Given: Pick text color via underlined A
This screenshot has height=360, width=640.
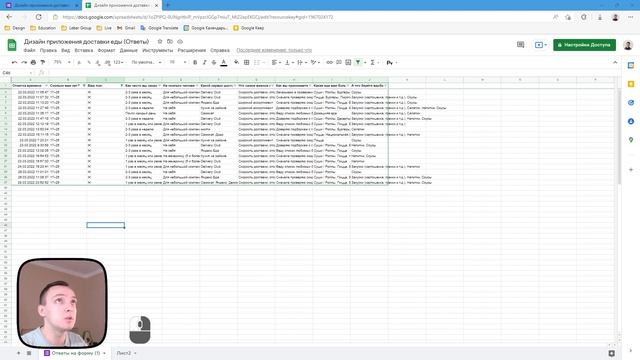Looking at the screenshot, I should point(224,62).
